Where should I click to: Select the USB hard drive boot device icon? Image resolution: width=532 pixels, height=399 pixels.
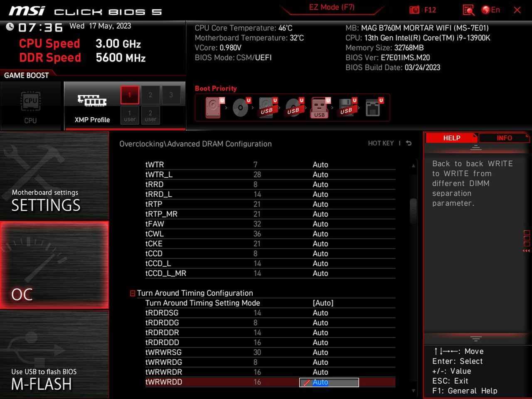point(267,108)
